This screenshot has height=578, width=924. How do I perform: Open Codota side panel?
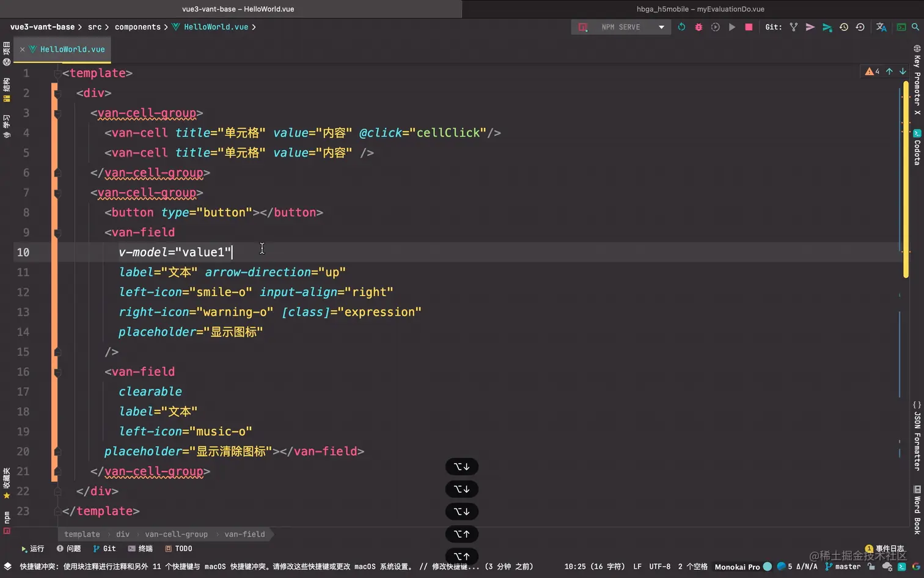[x=917, y=147]
